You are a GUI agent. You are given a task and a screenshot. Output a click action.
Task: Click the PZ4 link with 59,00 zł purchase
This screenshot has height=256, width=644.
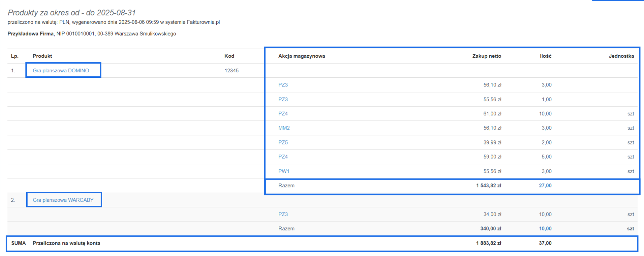(x=283, y=157)
